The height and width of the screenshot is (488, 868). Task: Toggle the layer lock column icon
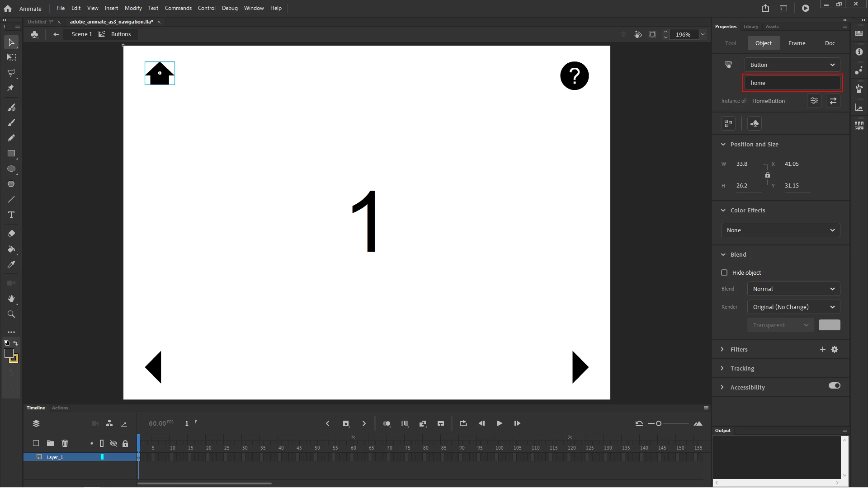[x=125, y=443]
